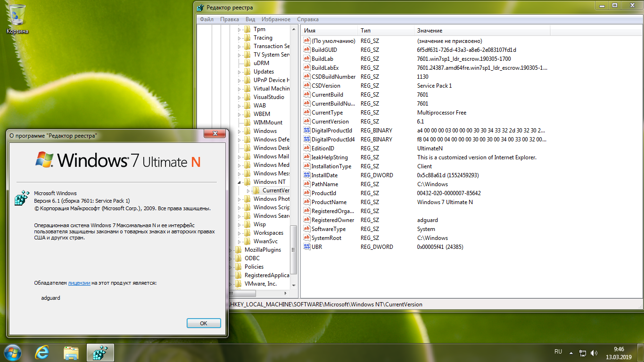Click the UBR DWORD value icon
644x362 pixels.
(x=307, y=247)
